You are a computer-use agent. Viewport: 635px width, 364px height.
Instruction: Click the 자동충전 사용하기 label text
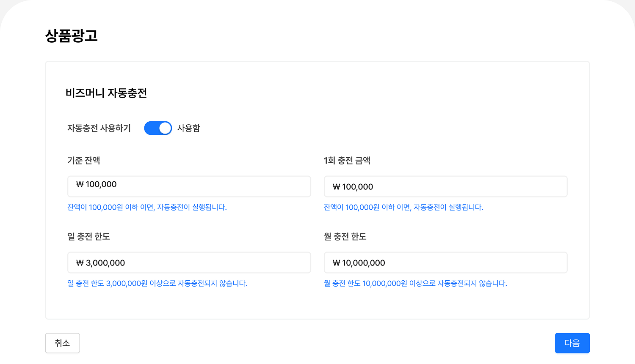tap(99, 128)
